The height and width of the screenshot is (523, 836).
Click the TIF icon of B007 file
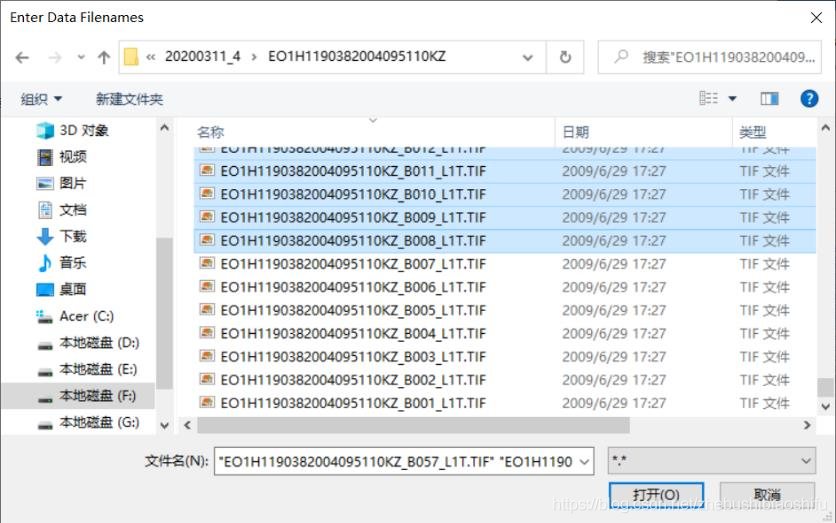207,263
